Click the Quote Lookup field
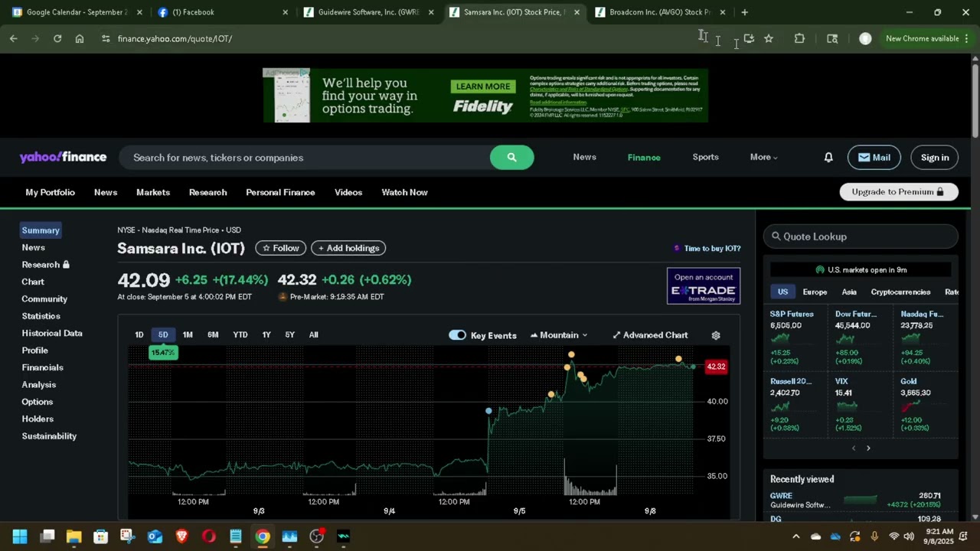 pyautogui.click(x=861, y=236)
